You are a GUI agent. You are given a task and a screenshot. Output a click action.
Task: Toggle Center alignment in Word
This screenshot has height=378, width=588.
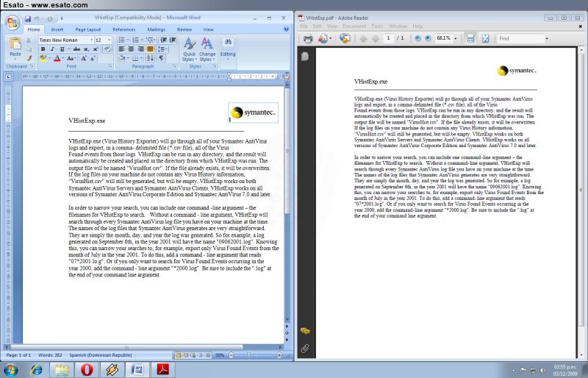click(131, 49)
